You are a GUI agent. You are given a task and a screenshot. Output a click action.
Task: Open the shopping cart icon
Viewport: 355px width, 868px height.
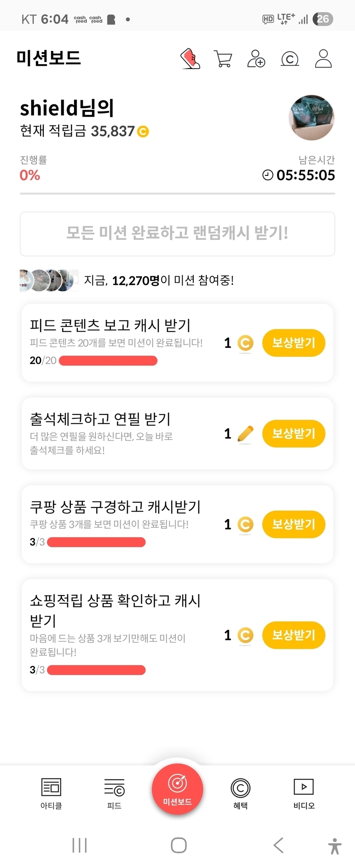click(x=222, y=59)
